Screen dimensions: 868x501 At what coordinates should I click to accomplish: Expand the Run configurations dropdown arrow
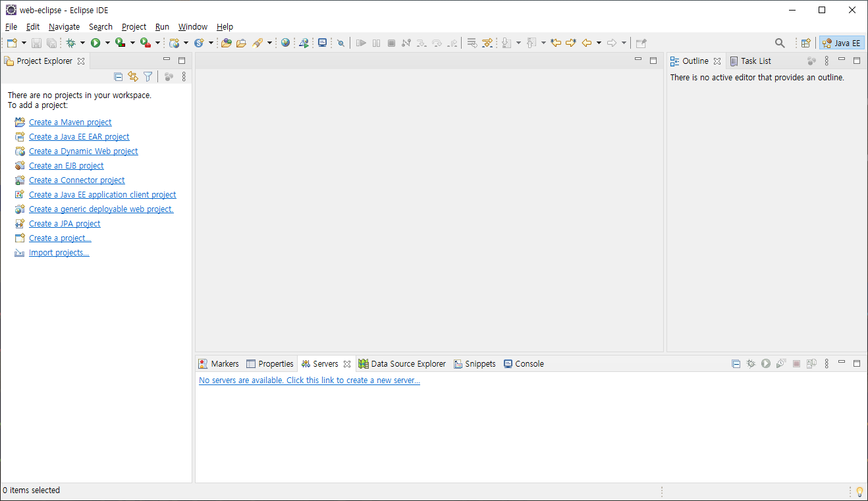click(107, 43)
